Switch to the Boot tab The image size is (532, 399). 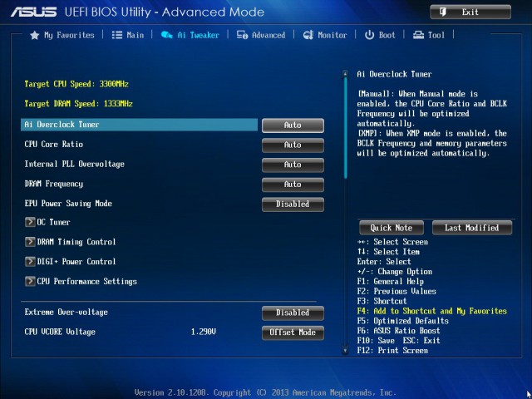(x=380, y=35)
